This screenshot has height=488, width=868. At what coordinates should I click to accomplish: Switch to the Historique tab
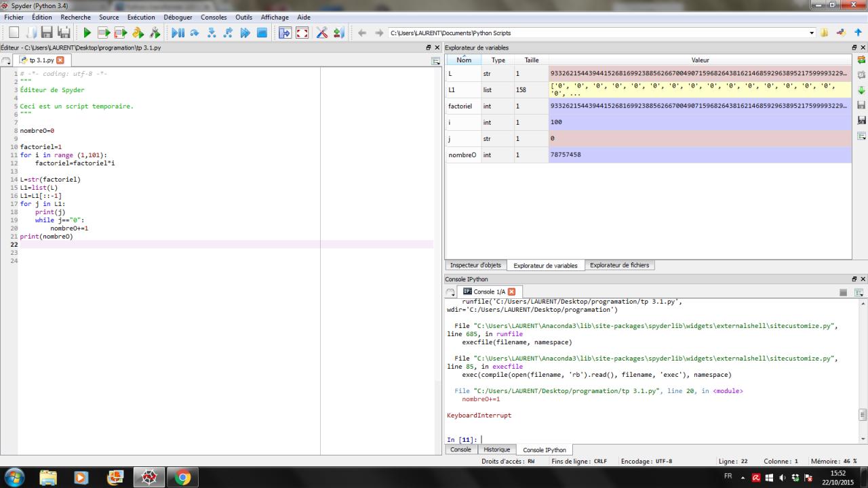click(496, 449)
